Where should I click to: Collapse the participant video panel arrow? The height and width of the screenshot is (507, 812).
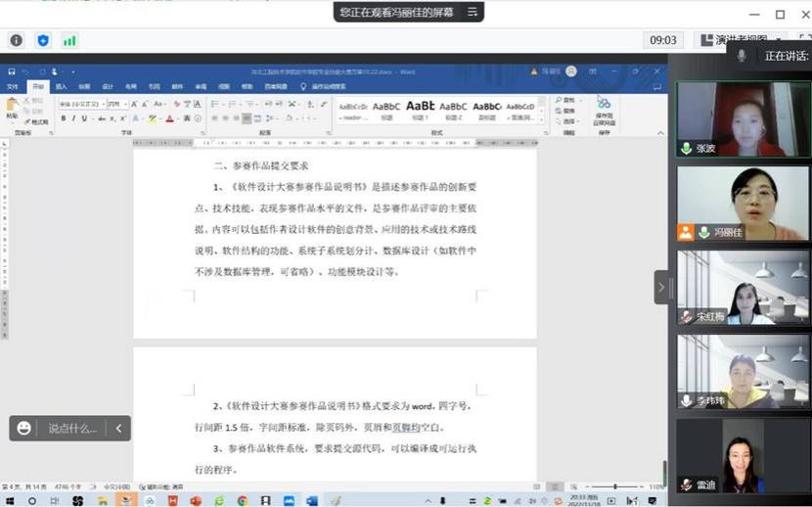661,287
